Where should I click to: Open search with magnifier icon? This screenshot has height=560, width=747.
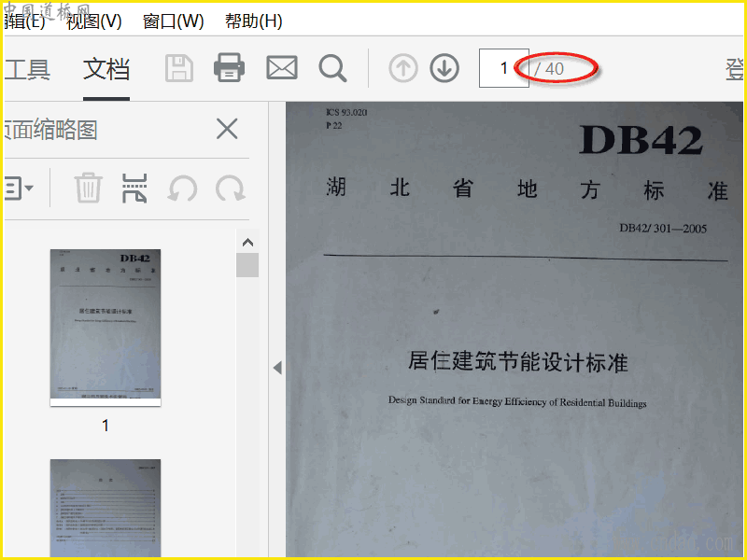click(332, 68)
